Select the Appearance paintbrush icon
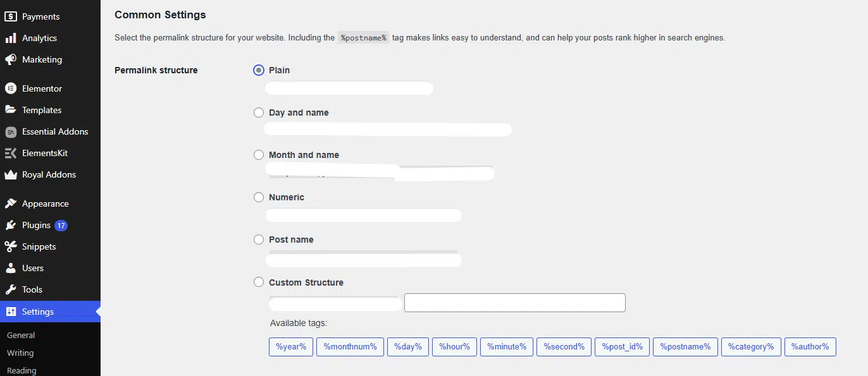This screenshot has height=376, width=868. point(9,203)
